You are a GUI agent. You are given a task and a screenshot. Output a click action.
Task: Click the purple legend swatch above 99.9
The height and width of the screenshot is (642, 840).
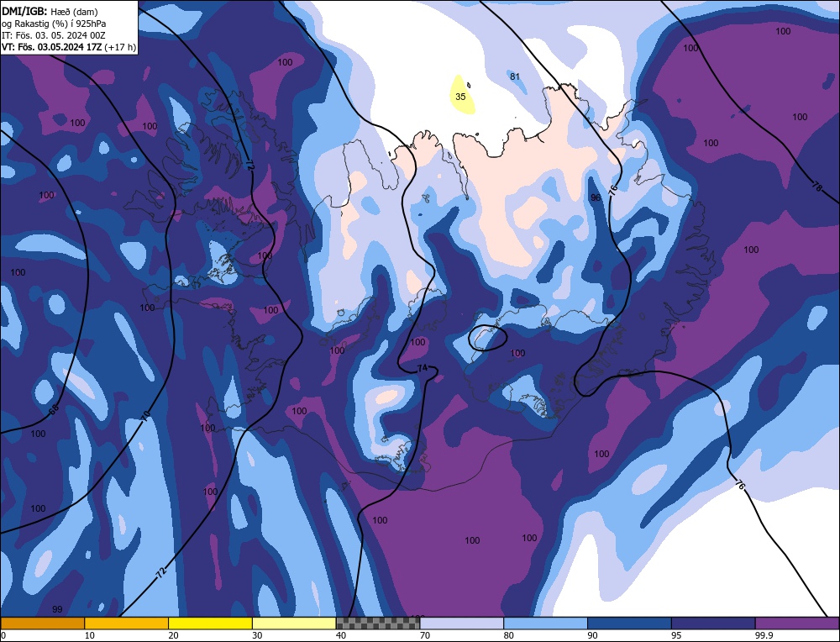point(797,624)
